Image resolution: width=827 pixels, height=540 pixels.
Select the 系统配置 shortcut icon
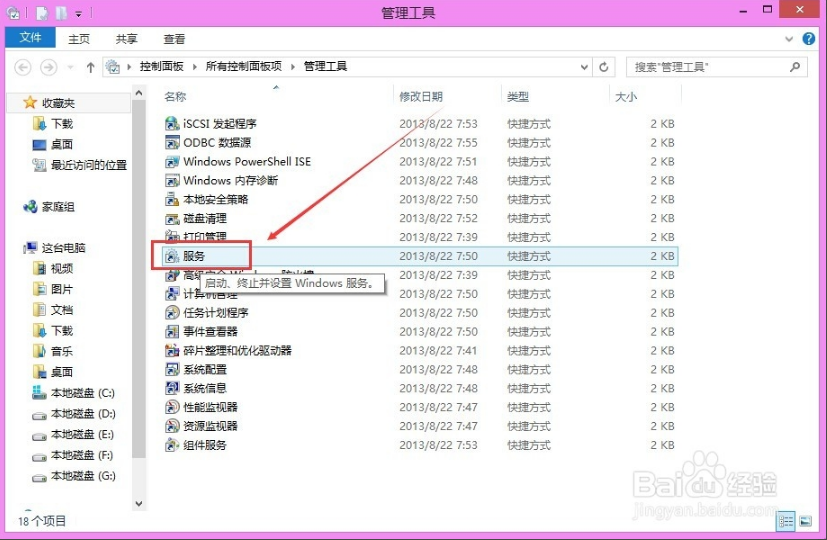click(171, 370)
